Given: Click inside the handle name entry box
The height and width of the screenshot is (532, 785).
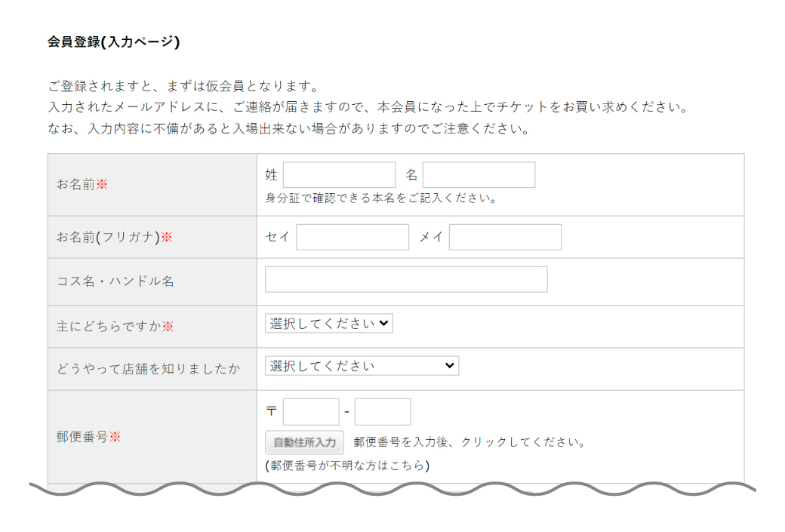Looking at the screenshot, I should coord(405,279).
